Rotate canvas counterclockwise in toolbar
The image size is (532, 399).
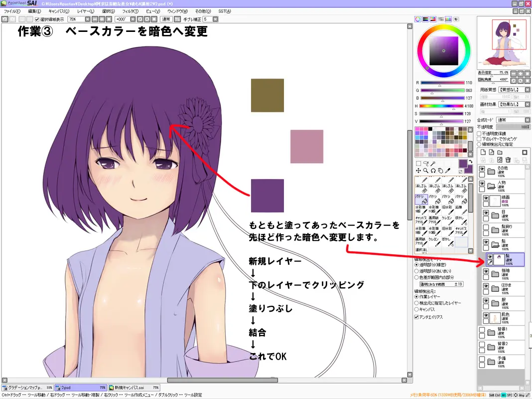click(140, 19)
